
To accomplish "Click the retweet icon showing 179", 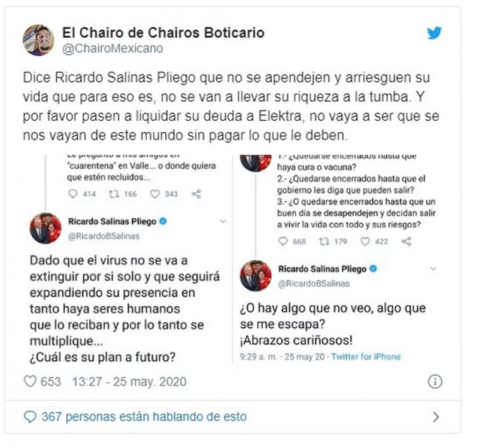I will (x=324, y=242).
